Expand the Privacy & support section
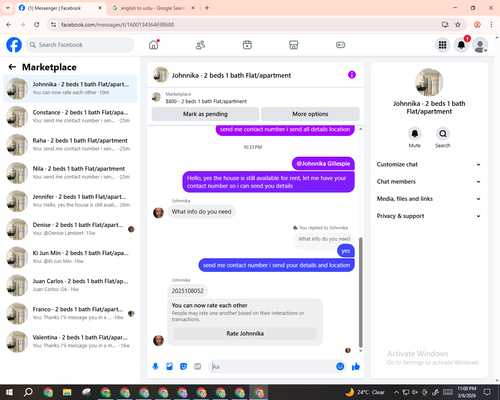 point(429,216)
